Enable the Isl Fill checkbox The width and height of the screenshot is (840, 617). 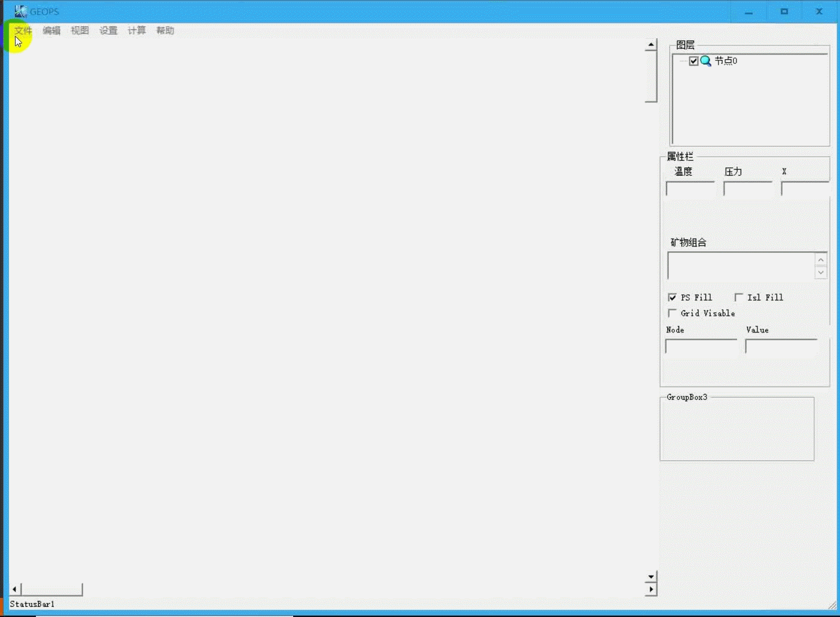click(739, 298)
